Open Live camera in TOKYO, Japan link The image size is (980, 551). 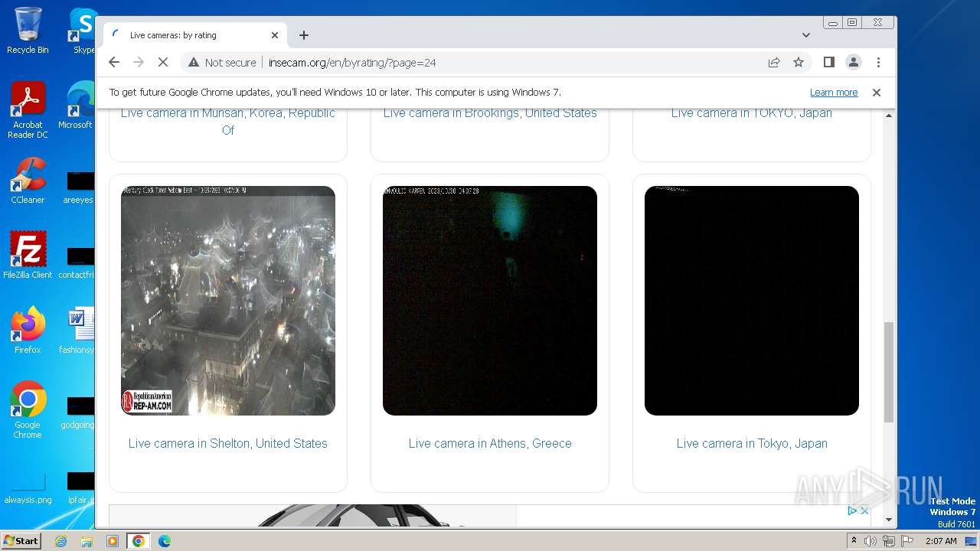click(x=752, y=112)
